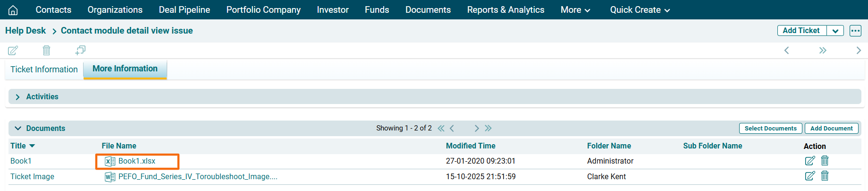
Task: Edit the Ticket Image document row
Action: (809, 176)
